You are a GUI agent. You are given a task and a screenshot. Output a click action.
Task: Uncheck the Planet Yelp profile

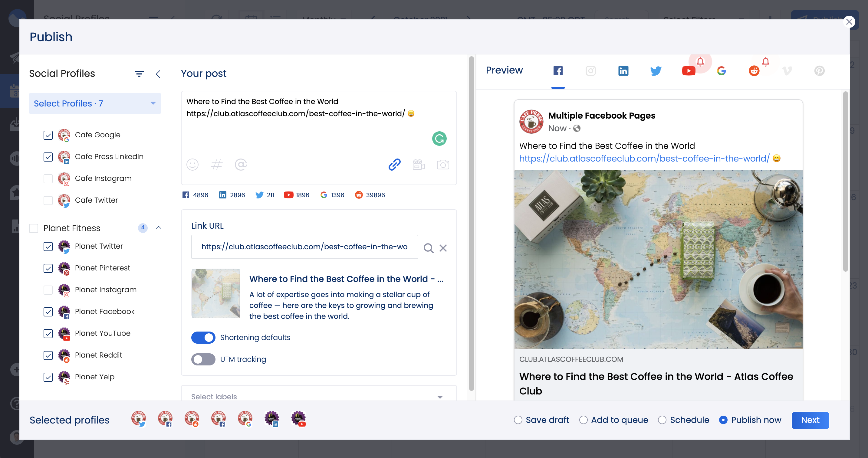(x=48, y=377)
